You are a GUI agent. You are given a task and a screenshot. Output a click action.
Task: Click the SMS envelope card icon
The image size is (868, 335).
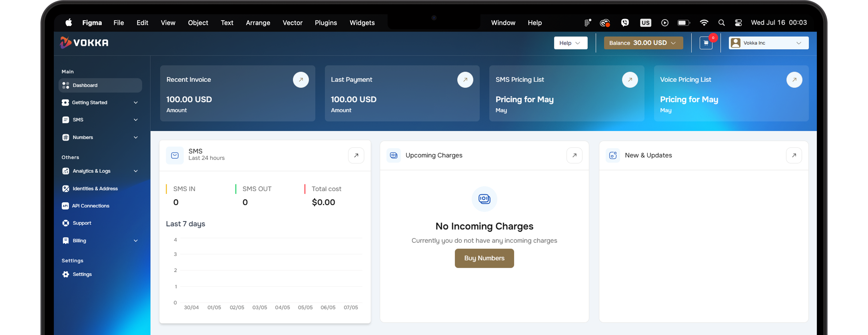[x=175, y=155]
